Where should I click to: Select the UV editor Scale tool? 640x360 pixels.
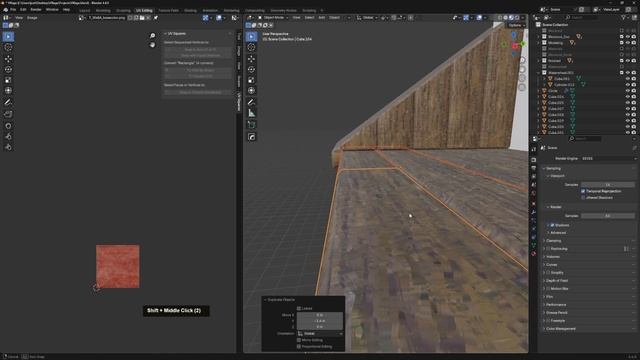tap(8, 80)
